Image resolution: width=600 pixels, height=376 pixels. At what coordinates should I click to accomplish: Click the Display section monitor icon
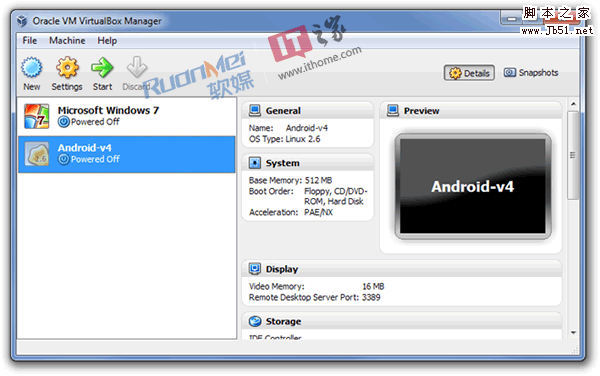pos(254,269)
